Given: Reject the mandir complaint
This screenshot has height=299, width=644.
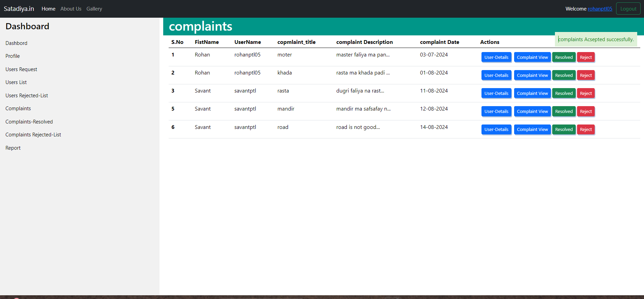Looking at the screenshot, I should click(x=586, y=112).
